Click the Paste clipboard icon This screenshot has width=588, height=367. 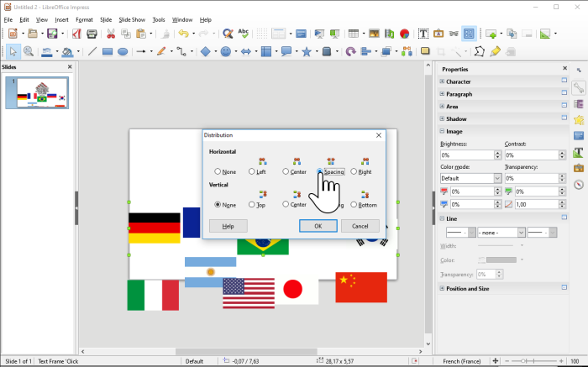coord(141,34)
